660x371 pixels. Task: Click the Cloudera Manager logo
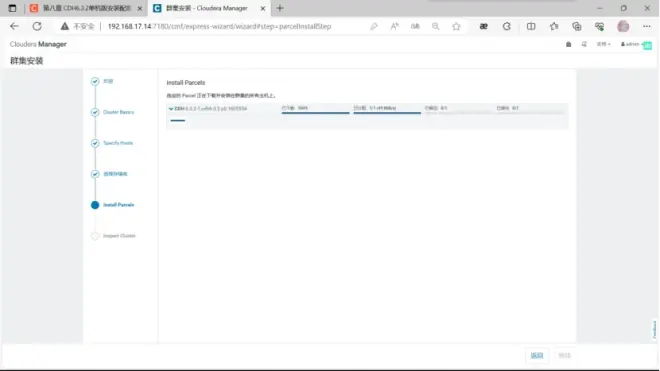38,44
